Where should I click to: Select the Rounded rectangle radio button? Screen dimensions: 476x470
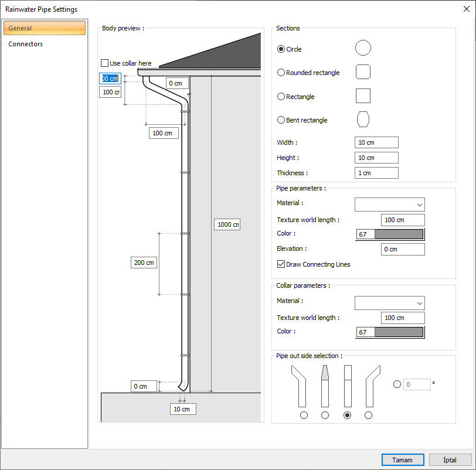click(x=281, y=73)
